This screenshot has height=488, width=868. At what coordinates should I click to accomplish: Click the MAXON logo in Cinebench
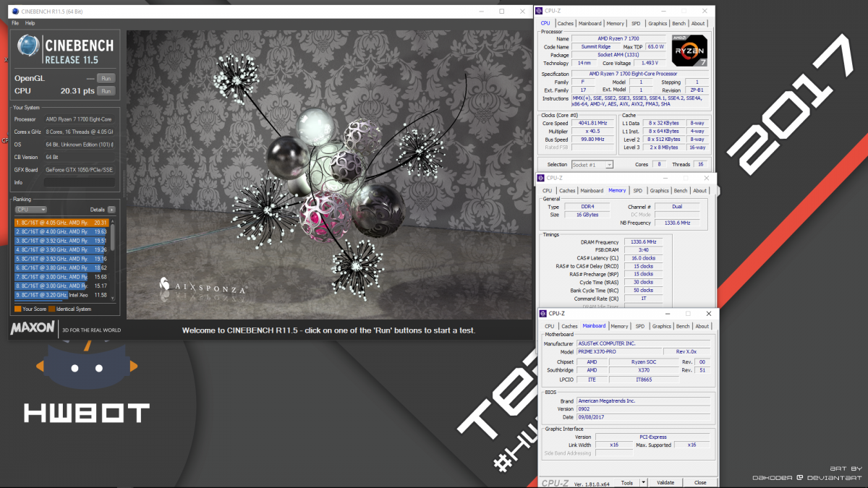33,328
